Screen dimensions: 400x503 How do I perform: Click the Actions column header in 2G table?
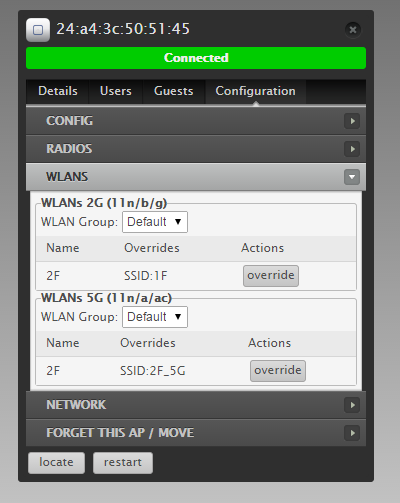coord(263,248)
